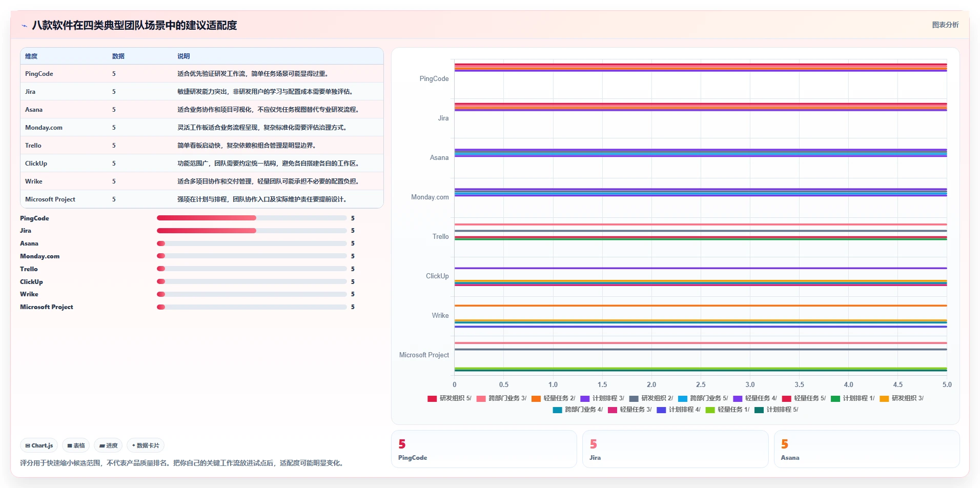Click the Asana progress bar
980x488 pixels.
click(x=252, y=243)
